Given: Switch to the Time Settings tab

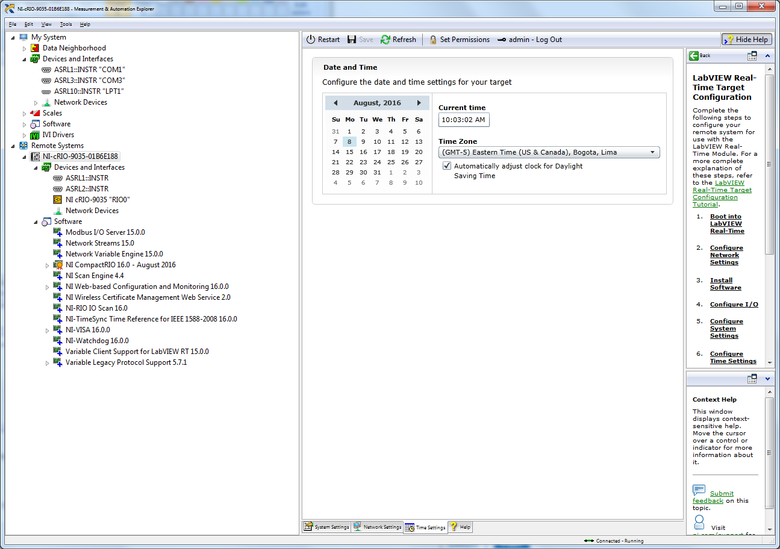Looking at the screenshot, I should [425, 527].
